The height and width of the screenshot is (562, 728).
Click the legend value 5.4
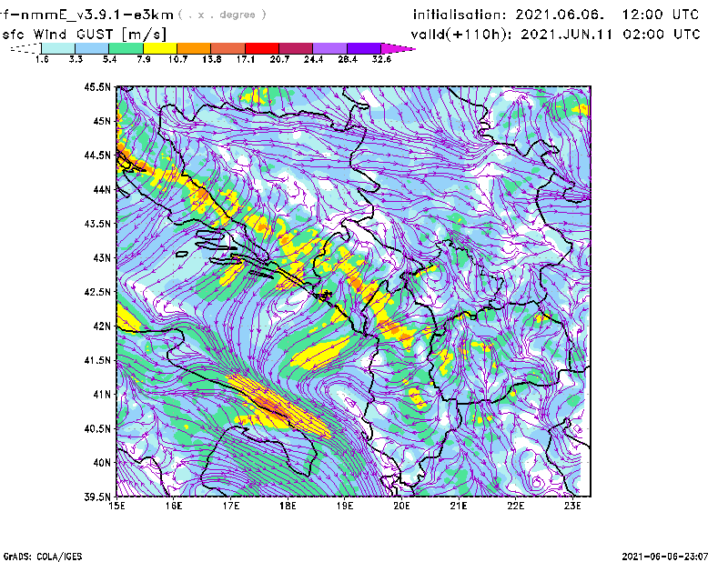109,59
